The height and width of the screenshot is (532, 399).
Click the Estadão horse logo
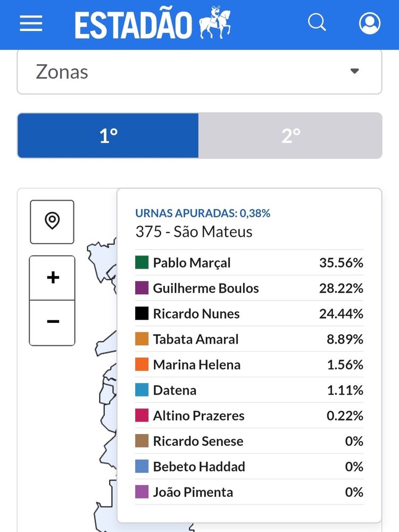(x=215, y=23)
